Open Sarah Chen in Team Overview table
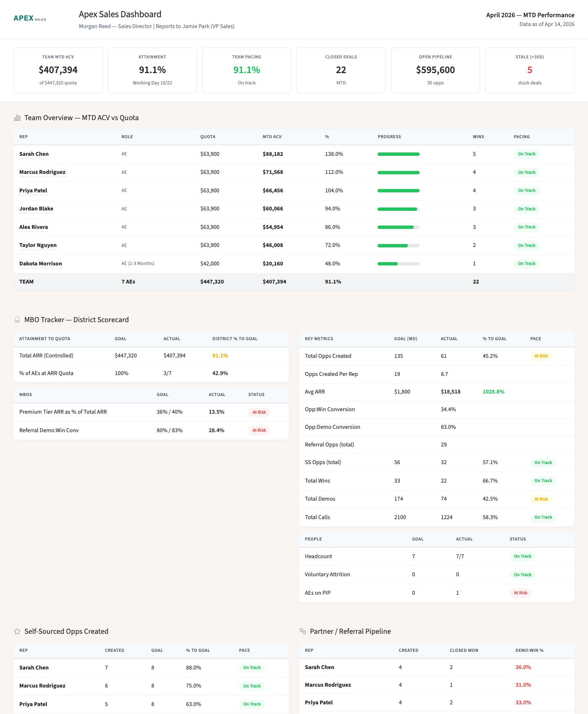This screenshot has width=588, height=714. coord(34,154)
